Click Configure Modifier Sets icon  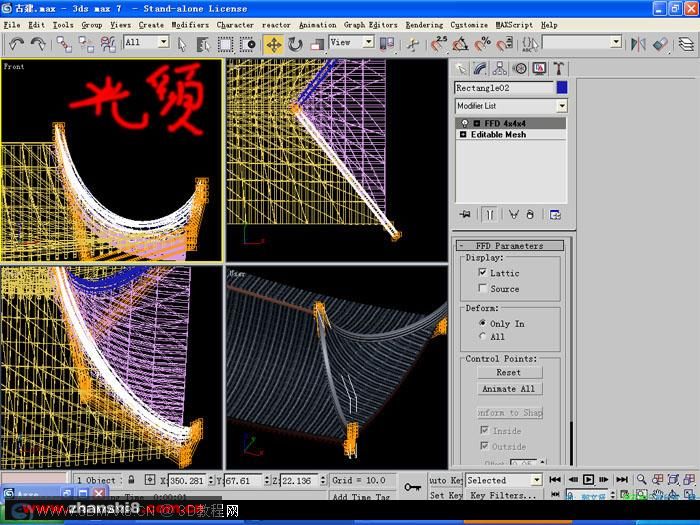tap(555, 215)
